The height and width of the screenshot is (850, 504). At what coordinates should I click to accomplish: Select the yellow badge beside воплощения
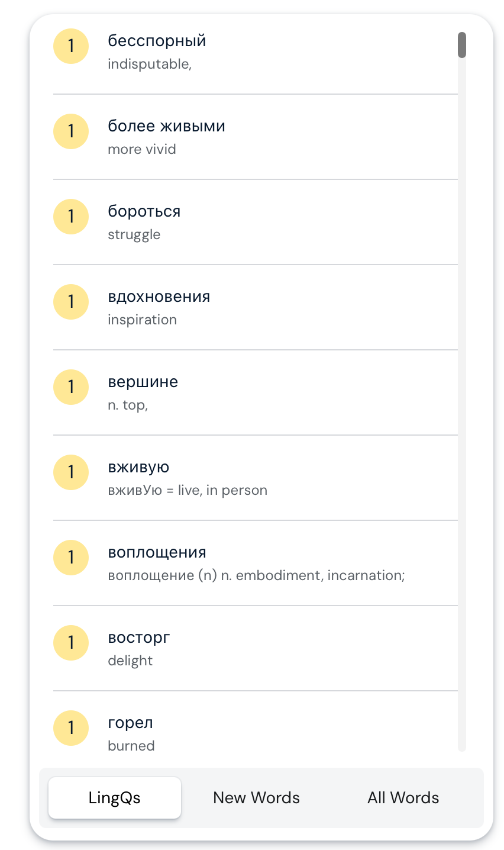tap(71, 557)
